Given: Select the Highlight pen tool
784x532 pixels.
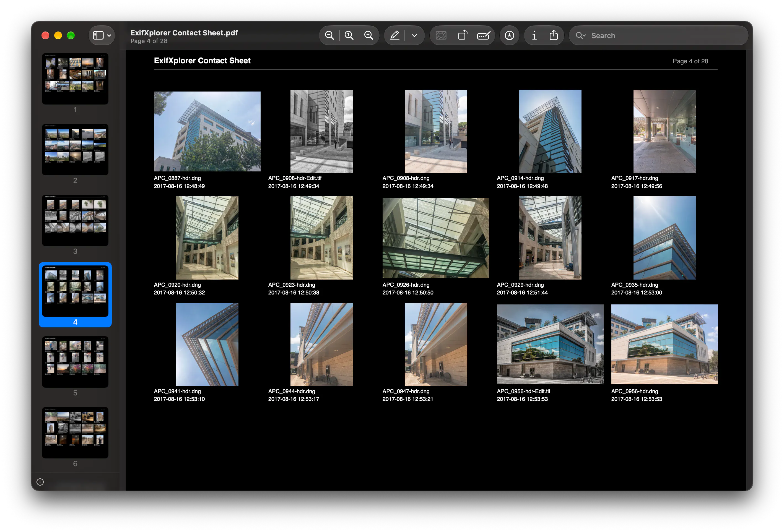Looking at the screenshot, I should (395, 35).
